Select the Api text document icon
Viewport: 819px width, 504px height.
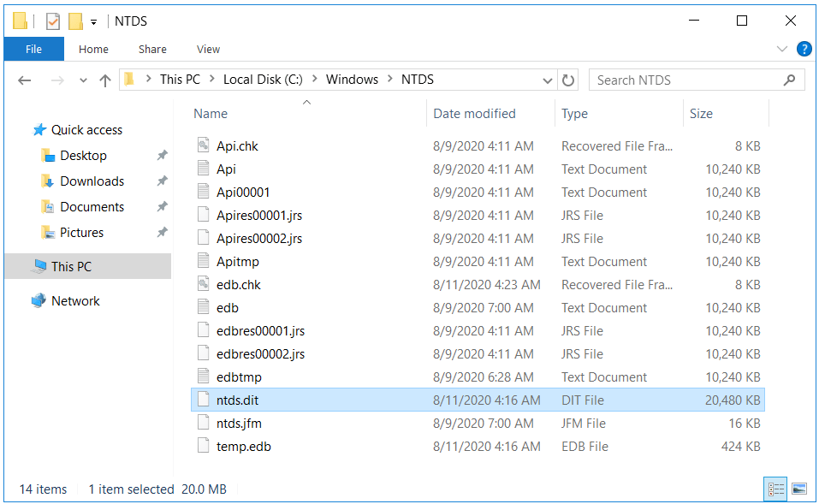pos(204,169)
